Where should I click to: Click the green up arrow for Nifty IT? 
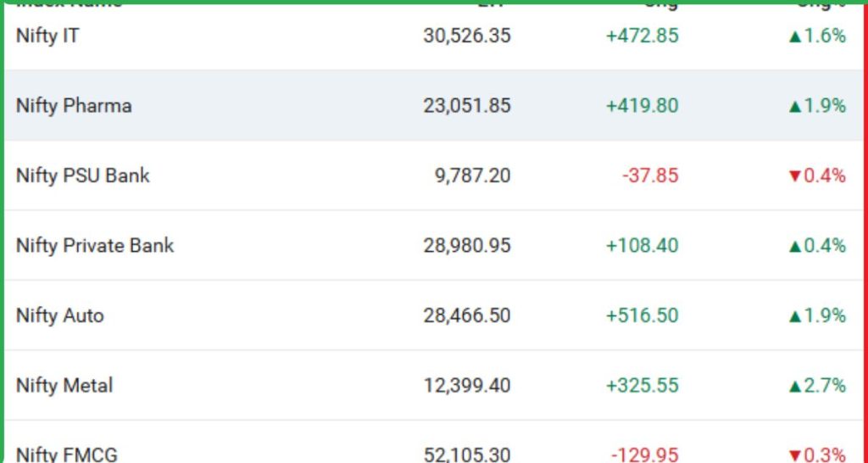point(795,36)
